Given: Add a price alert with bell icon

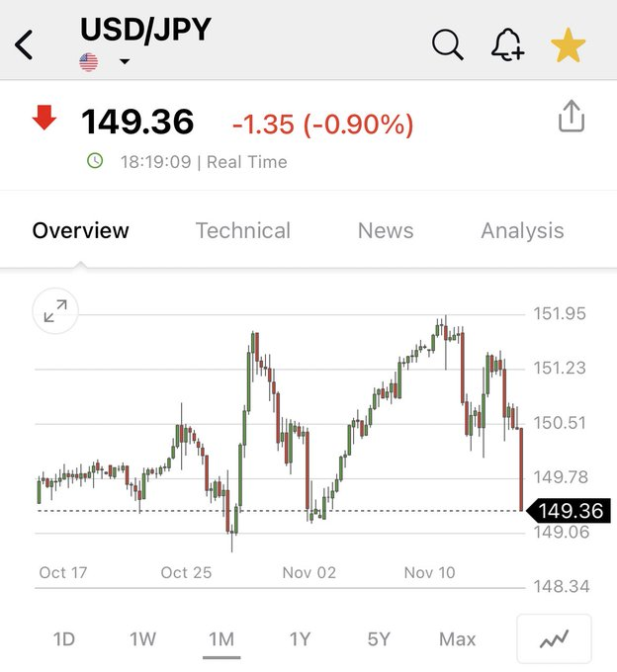Looking at the screenshot, I should coord(507,44).
